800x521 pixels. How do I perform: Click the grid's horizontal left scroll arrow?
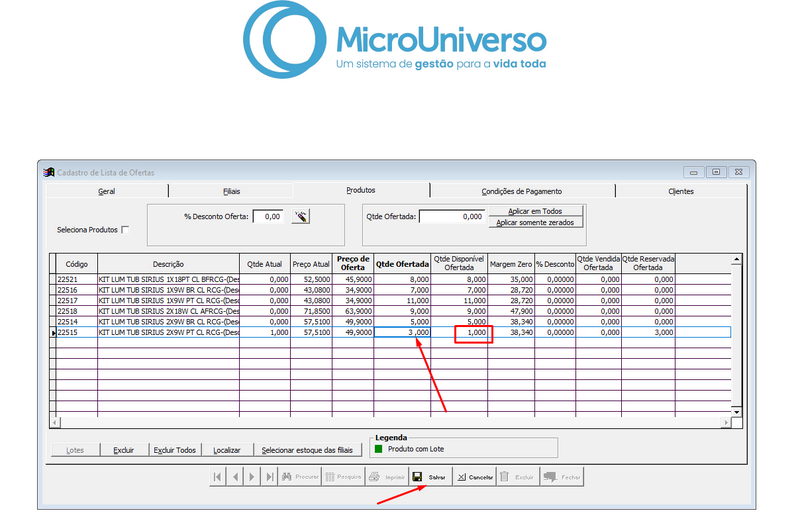pos(54,423)
